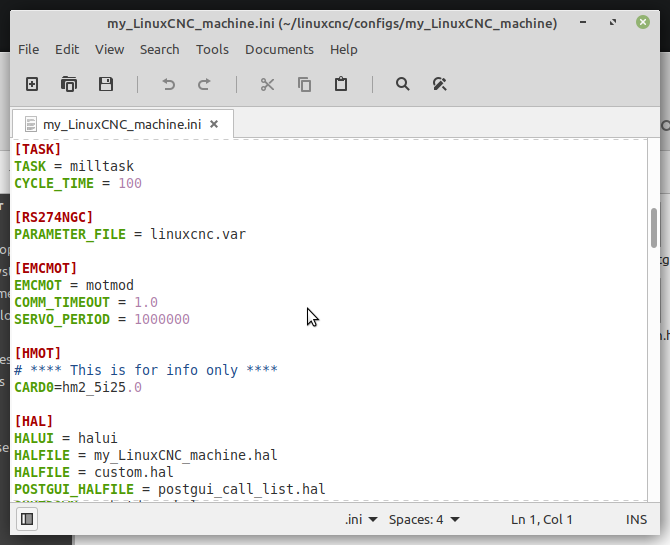
Task: Save the current file via floppy icon
Action: pyautogui.click(x=106, y=84)
